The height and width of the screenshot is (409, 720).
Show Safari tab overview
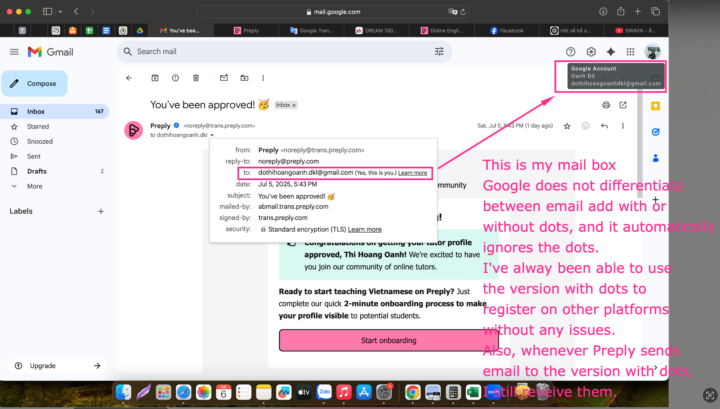655,11
